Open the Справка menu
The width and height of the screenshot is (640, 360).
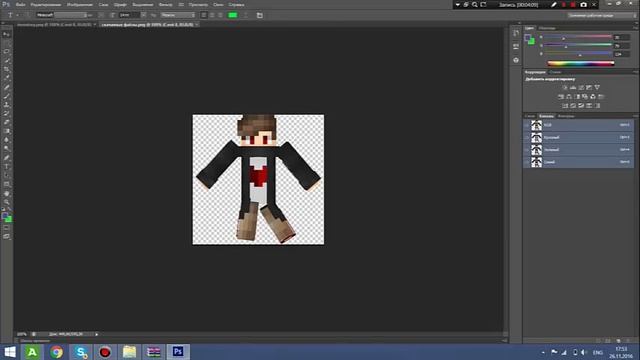click(236, 4)
